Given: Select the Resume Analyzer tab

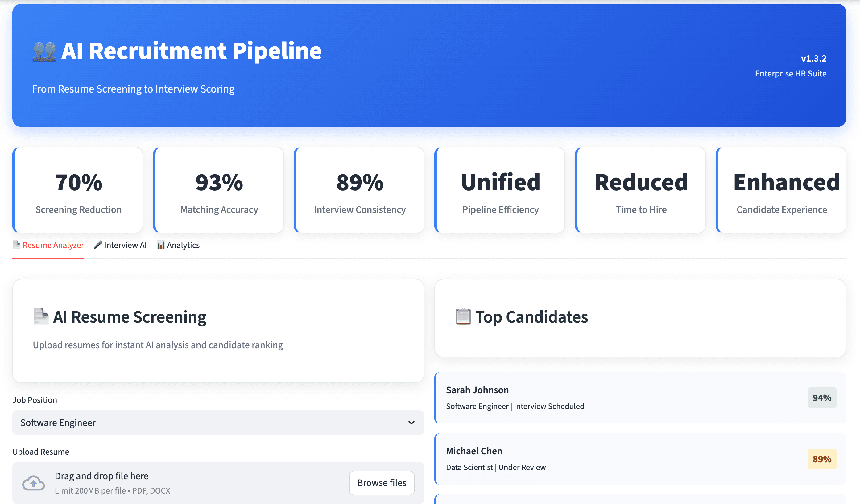Looking at the screenshot, I should pyautogui.click(x=53, y=245).
